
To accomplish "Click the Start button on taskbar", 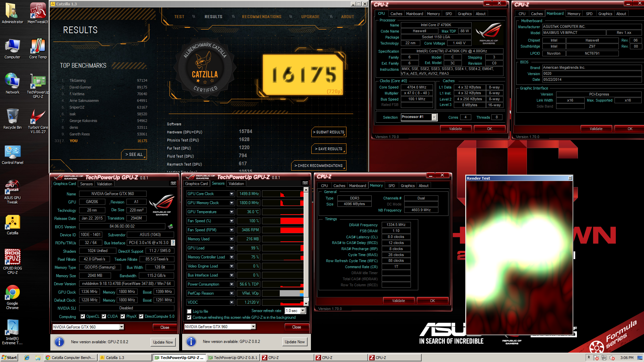I will click(x=9, y=358).
